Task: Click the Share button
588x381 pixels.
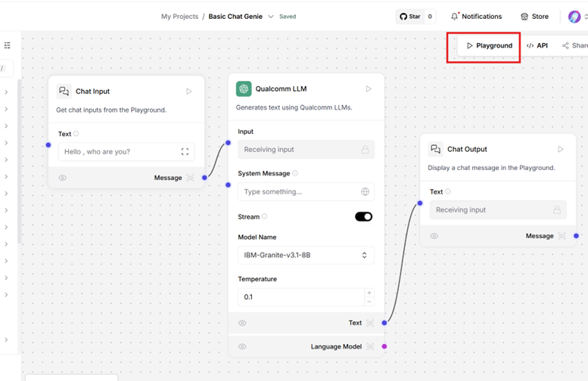Action: point(574,45)
